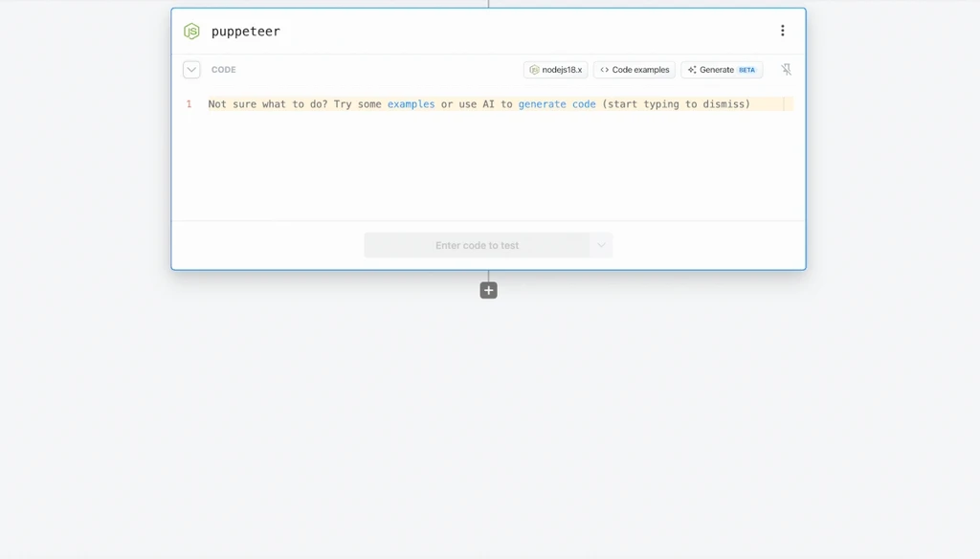The image size is (980, 559).
Task: Click the BETA badge next to Generate
Action: point(746,70)
